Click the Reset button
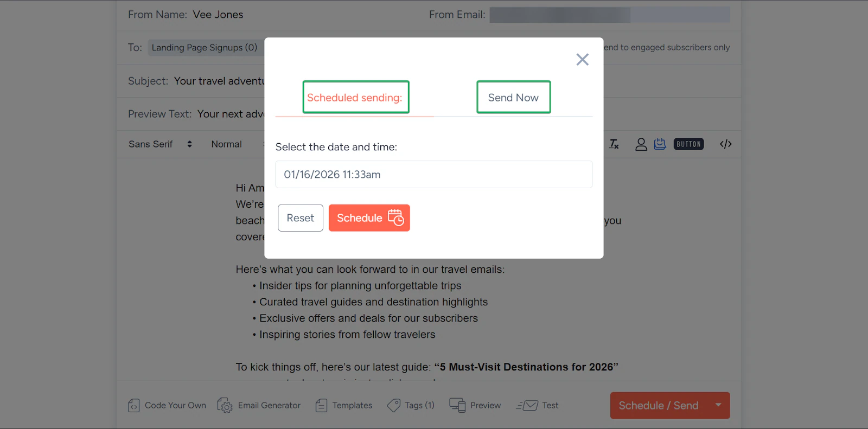The width and height of the screenshot is (868, 429). (301, 218)
